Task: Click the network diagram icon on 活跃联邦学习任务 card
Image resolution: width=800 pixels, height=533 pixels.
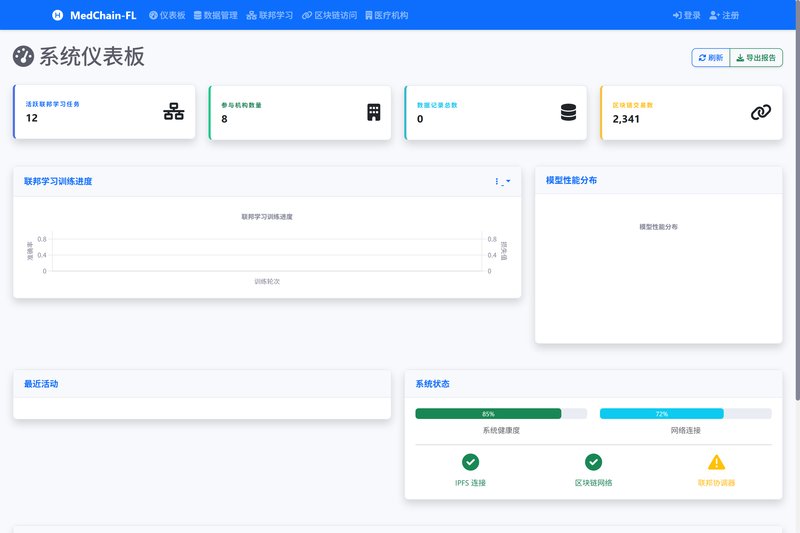Action: click(x=174, y=112)
